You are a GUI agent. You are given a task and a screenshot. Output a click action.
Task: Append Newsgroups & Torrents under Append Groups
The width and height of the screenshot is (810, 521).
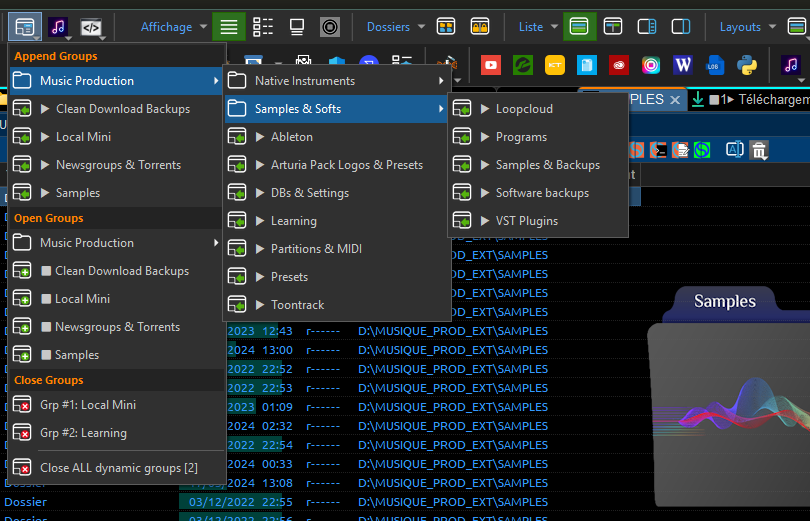117,165
